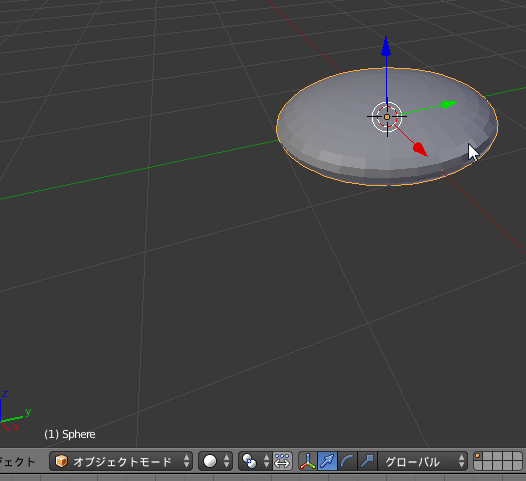
Task: Click the (1) Sphere object label
Action: (70, 434)
